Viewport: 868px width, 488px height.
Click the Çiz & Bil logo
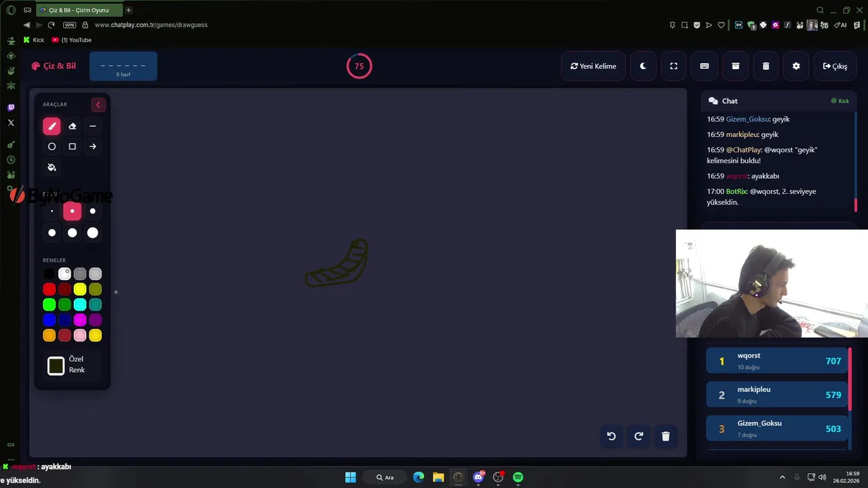pos(54,66)
